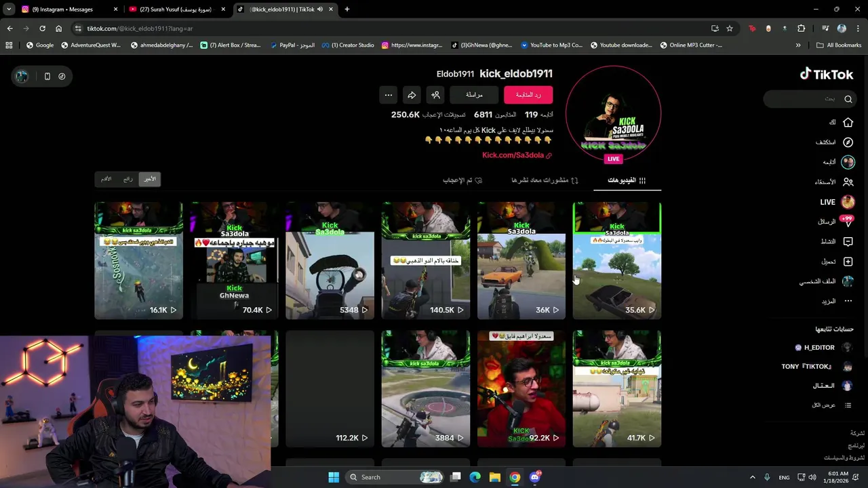Open the video with 41.7K views
The image size is (868, 488).
617,389
